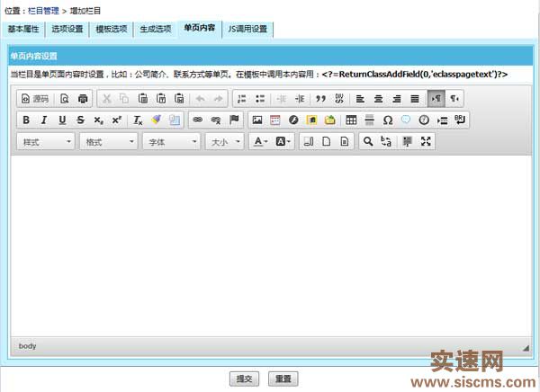Toggle subscript formatting
The width and height of the screenshot is (540, 392).
pos(98,120)
